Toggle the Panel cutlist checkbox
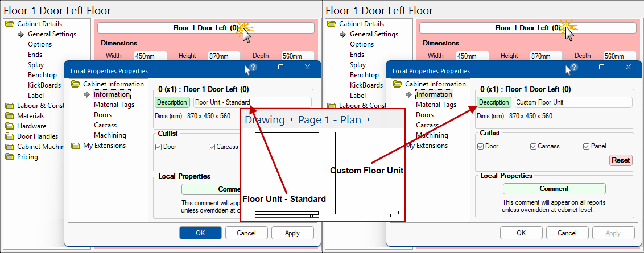 pos(587,147)
